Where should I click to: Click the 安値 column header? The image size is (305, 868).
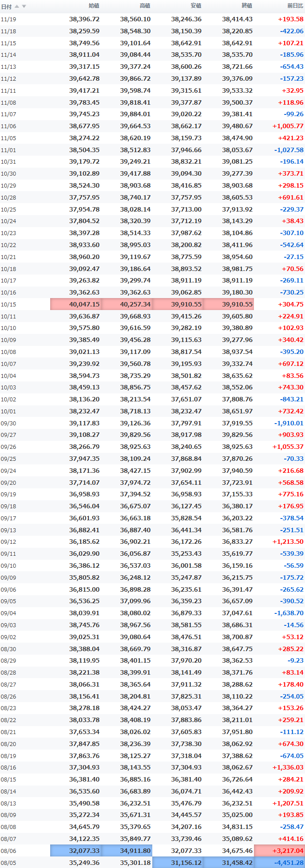[x=196, y=6]
